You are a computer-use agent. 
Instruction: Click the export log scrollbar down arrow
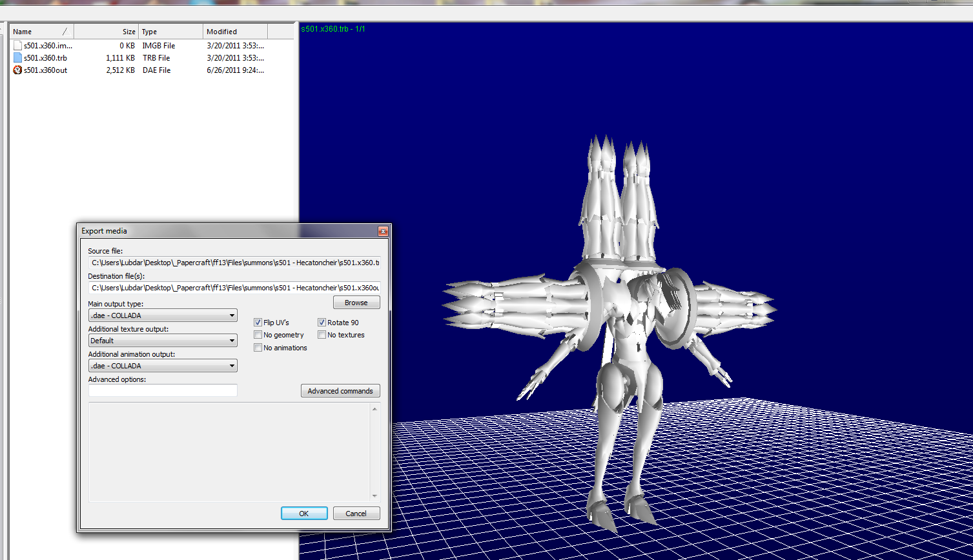[x=375, y=495]
